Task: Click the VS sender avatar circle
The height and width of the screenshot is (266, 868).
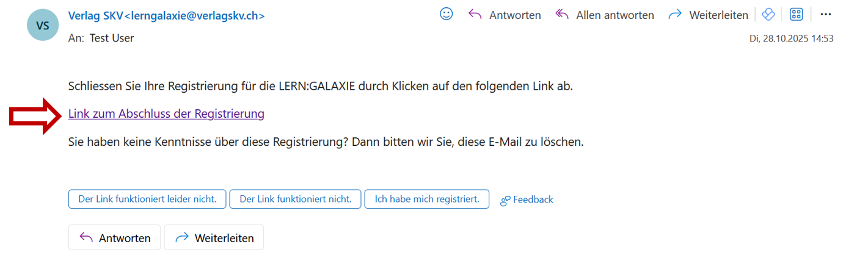Action: tap(43, 25)
